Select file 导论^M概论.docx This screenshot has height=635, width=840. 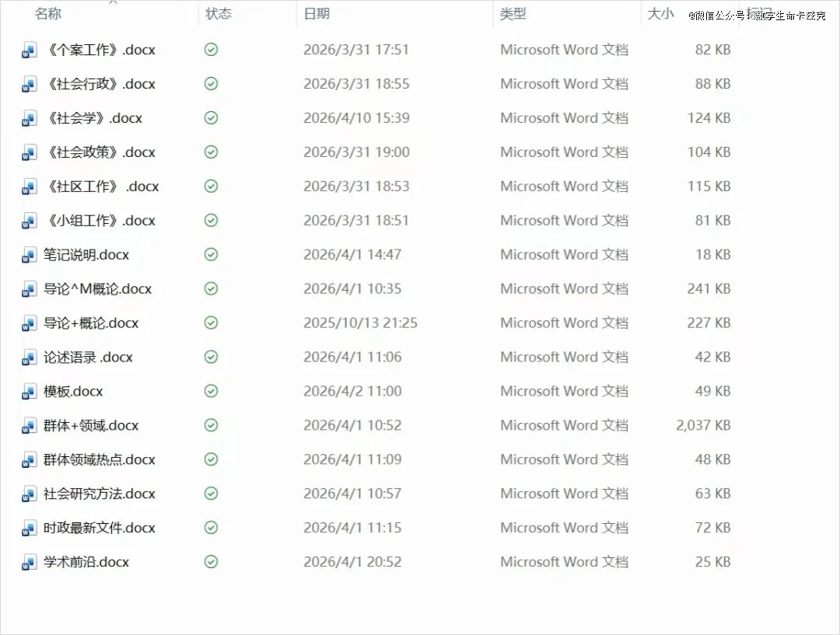(98, 289)
